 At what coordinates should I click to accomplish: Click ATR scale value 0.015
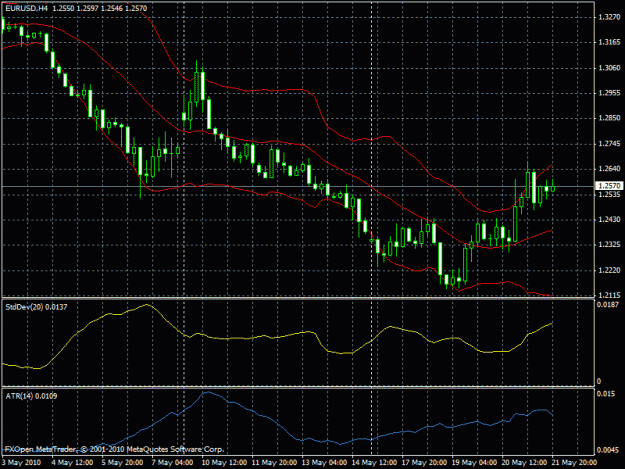point(606,394)
